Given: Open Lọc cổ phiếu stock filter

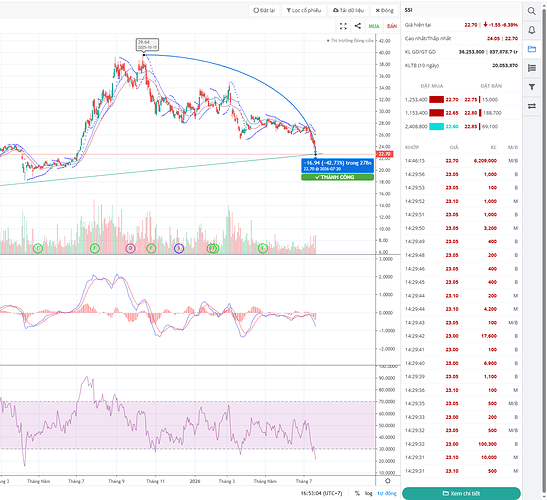Looking at the screenshot, I should pyautogui.click(x=304, y=10).
